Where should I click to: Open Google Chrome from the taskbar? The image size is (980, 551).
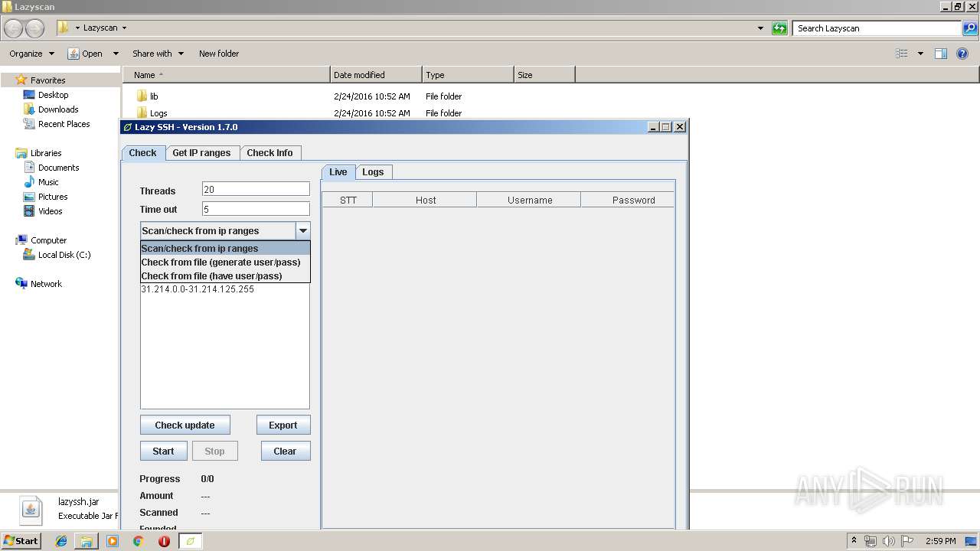[138, 541]
